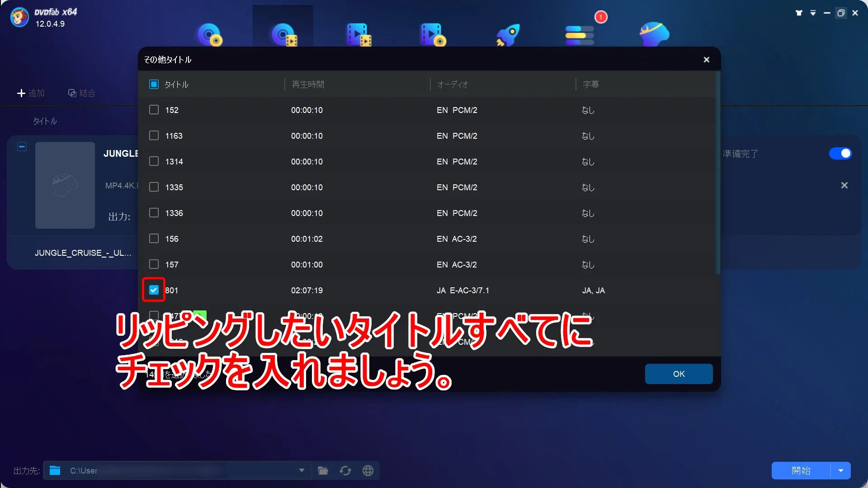Check the box for title 156
The width and height of the screenshot is (868, 488).
[x=154, y=239]
